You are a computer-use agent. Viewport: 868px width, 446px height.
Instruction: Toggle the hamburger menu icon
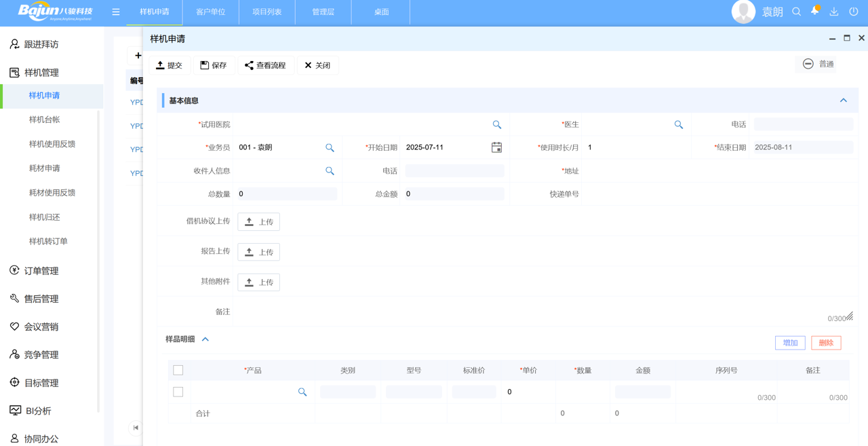point(116,12)
